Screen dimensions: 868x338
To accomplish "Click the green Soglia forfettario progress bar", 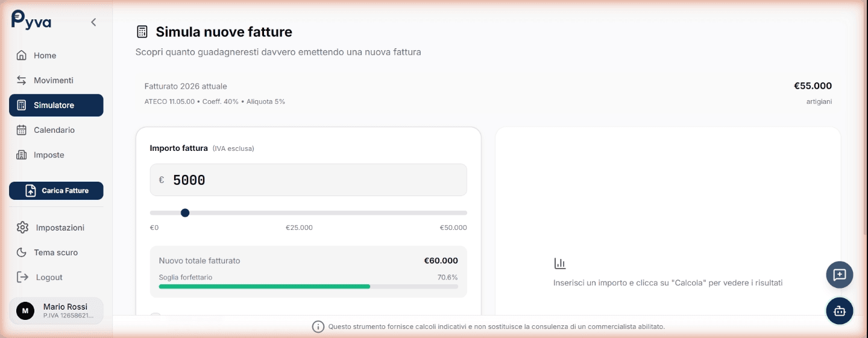I will coord(264,287).
